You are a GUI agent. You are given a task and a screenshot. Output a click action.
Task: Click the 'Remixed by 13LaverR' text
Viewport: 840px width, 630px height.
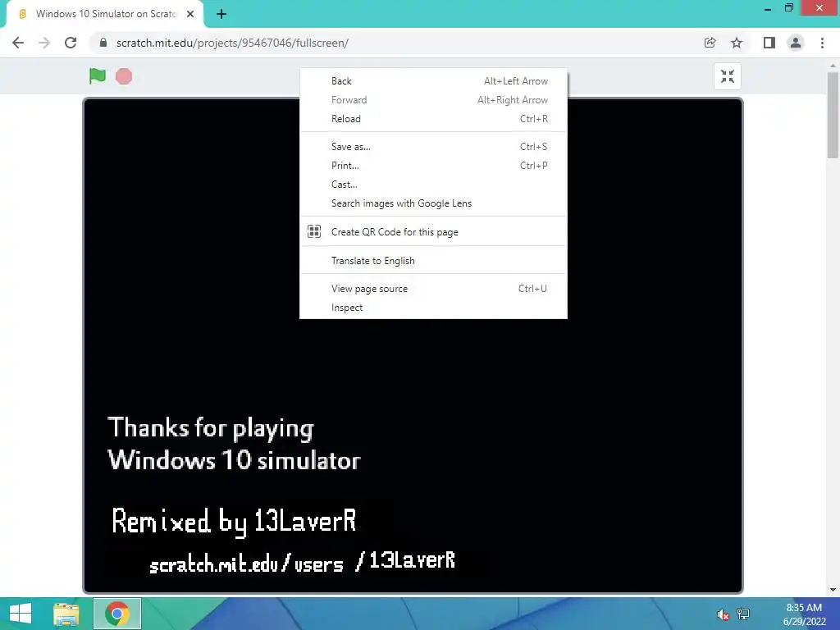pos(234,521)
